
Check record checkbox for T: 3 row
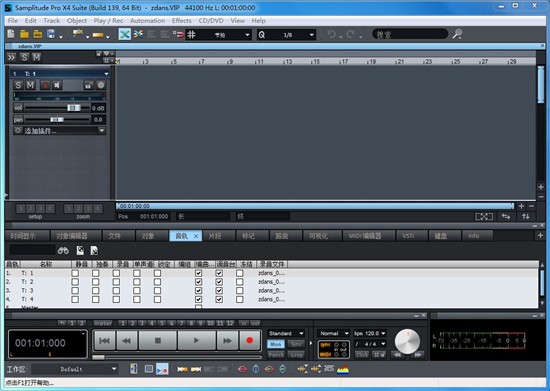pos(116,290)
